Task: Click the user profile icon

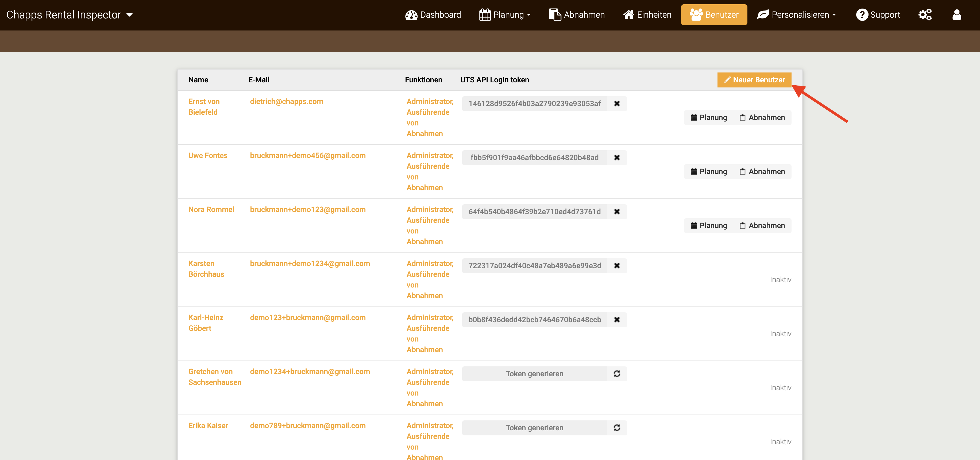Action: pyautogui.click(x=956, y=15)
